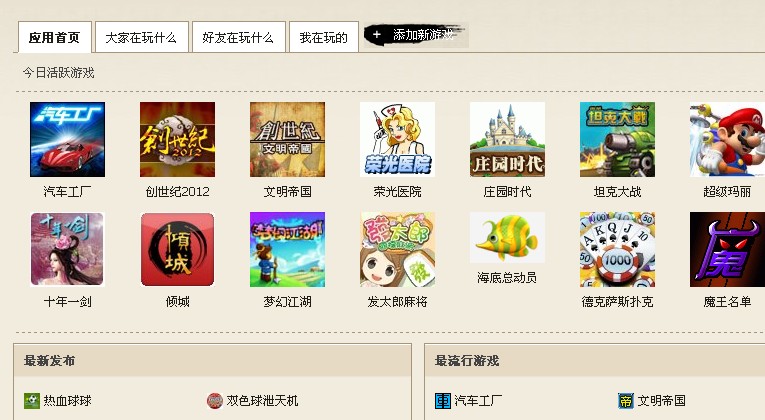Select the 德克萨斯扑克 poker icon
Viewport: 765px width, 420px height.
tap(617, 249)
